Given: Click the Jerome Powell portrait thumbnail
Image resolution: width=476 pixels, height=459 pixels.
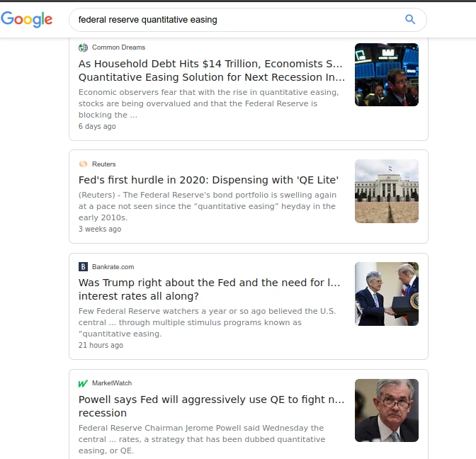Looking at the screenshot, I should 387,410.
